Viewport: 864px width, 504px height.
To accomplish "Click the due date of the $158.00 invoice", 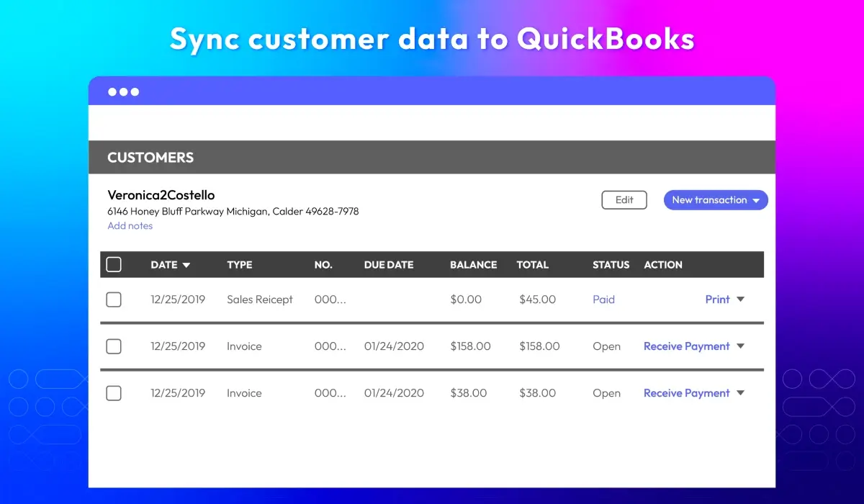I will coord(395,346).
